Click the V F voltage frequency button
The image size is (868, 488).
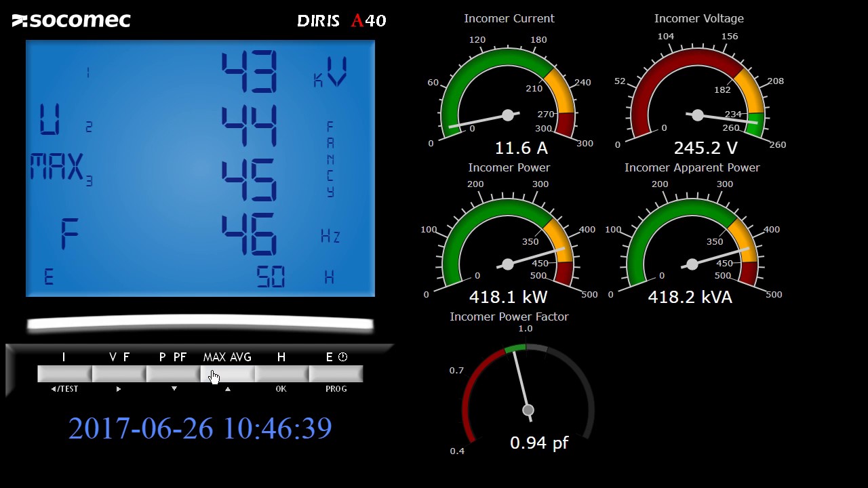pyautogui.click(x=119, y=373)
